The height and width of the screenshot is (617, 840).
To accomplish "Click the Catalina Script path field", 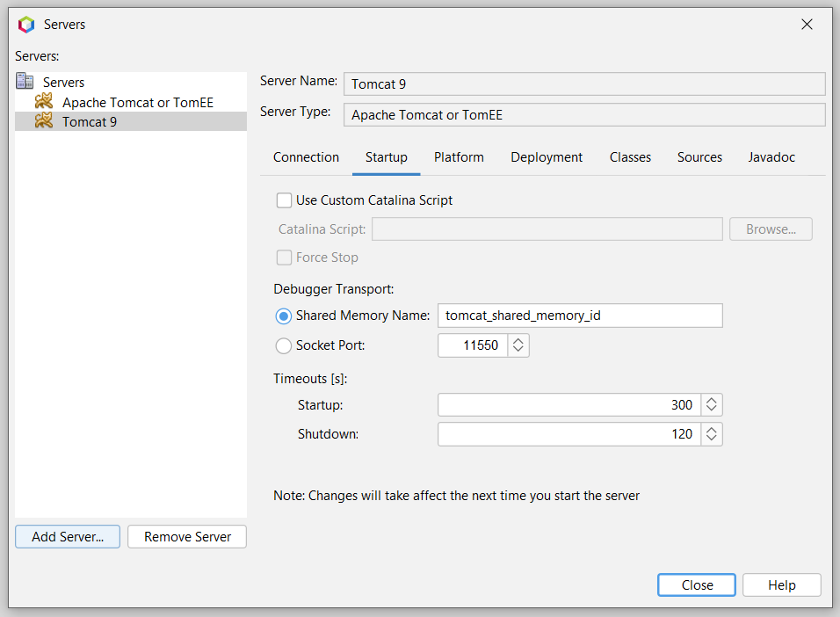I will [x=547, y=229].
